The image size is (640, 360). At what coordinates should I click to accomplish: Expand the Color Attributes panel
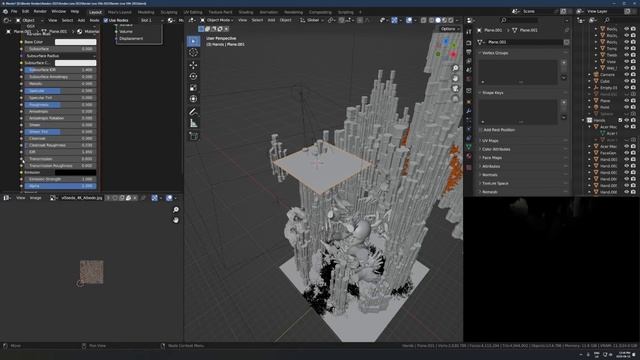(x=496, y=149)
